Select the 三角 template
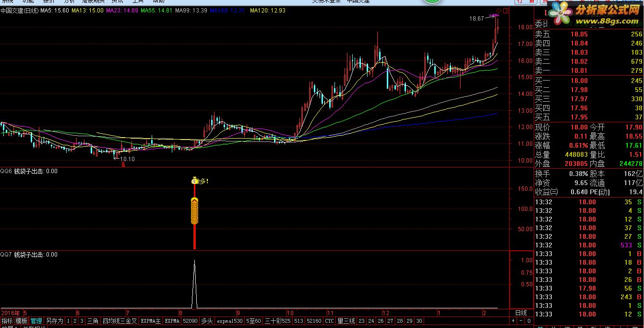644x328 pixels. pyautogui.click(x=93, y=321)
